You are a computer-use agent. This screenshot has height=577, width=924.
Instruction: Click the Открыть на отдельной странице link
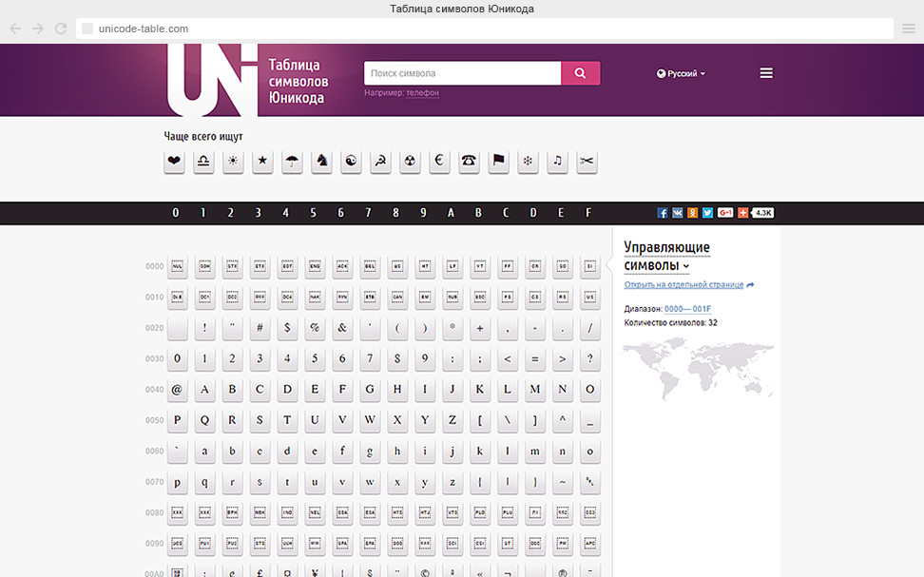(x=683, y=285)
